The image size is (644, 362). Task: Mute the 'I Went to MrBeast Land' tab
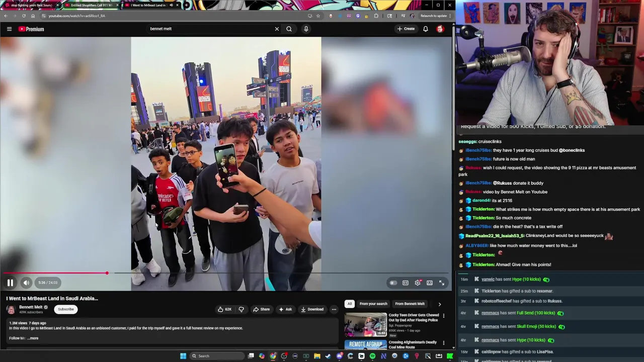coord(171,5)
